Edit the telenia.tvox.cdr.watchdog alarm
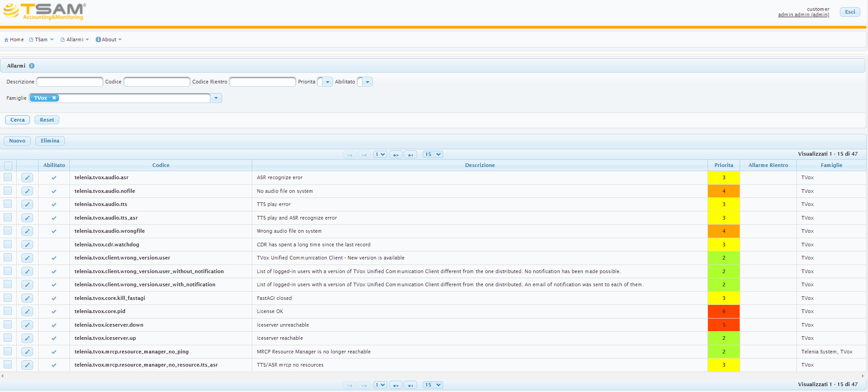 [x=27, y=245]
